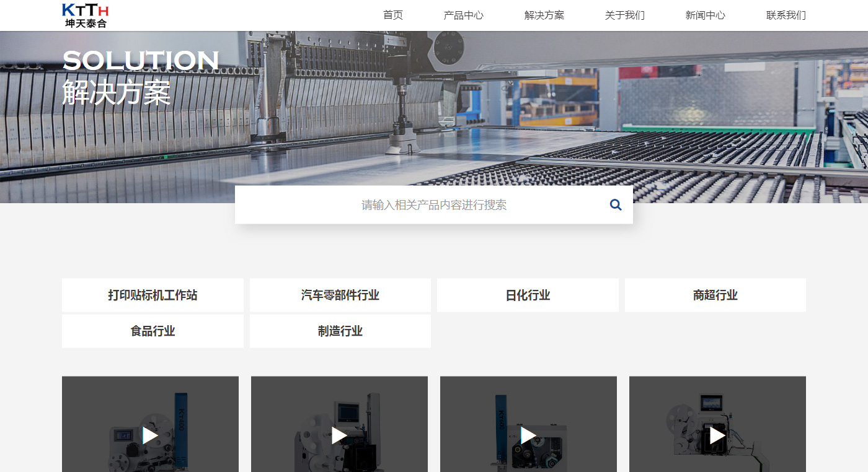
Task: Play the second product video
Action: [x=339, y=435]
